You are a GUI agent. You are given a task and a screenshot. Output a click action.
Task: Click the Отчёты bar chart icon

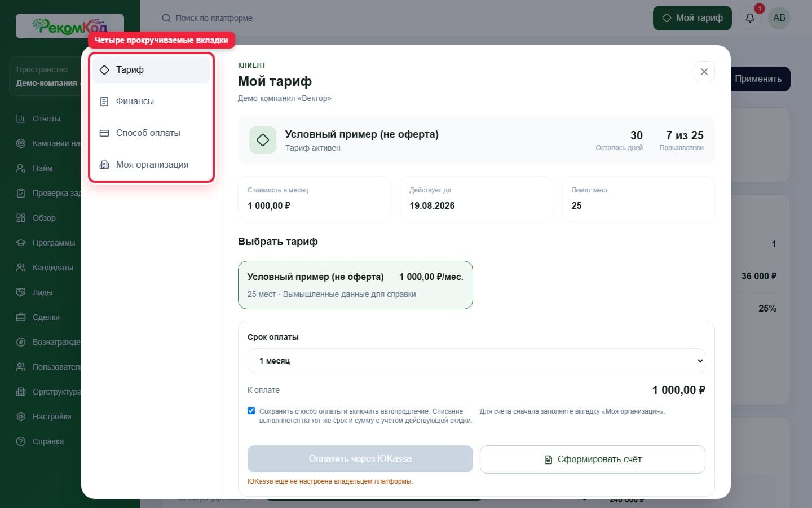click(21, 119)
